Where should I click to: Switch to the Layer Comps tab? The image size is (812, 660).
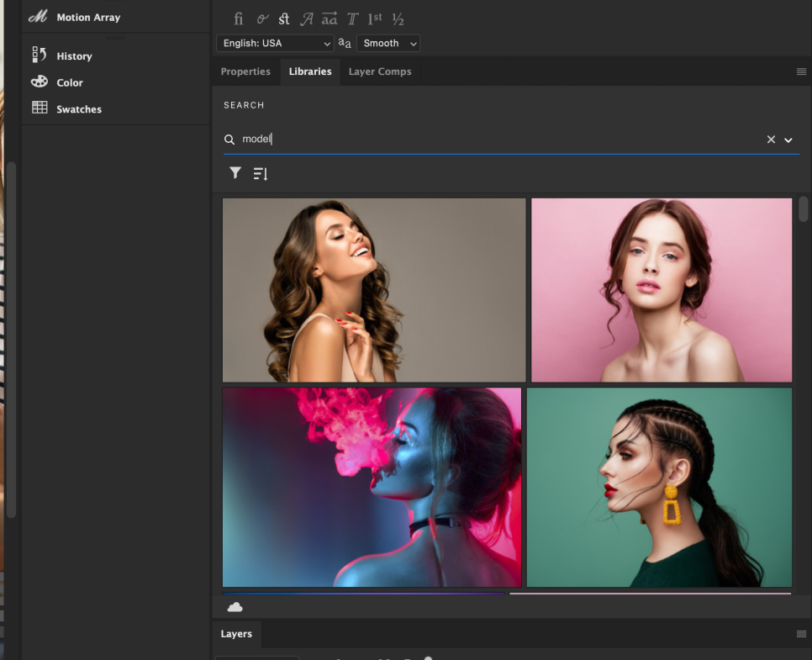click(x=380, y=71)
